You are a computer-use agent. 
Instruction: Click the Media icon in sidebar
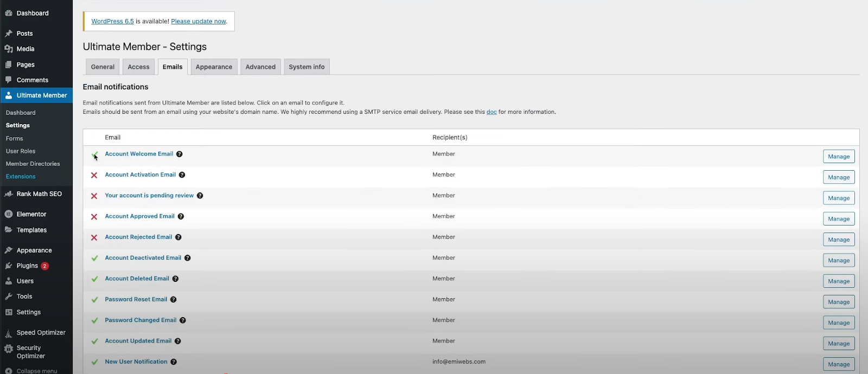coord(9,49)
